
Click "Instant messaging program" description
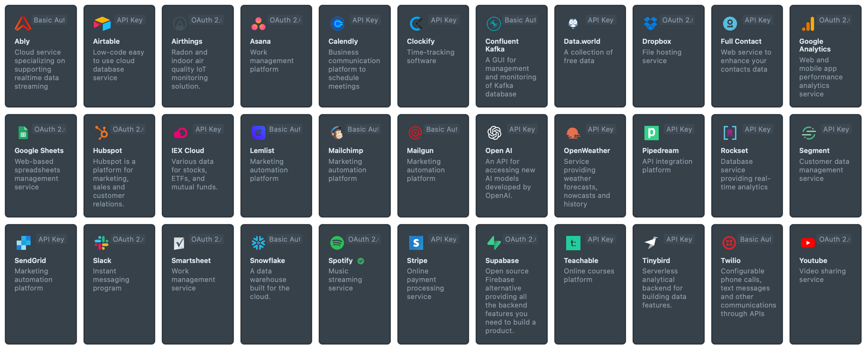111,280
